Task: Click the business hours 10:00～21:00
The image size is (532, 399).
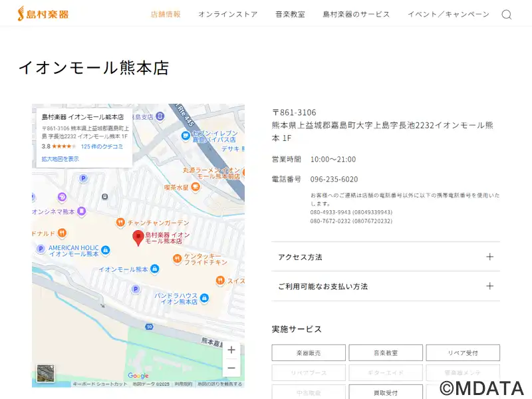Action: click(333, 160)
